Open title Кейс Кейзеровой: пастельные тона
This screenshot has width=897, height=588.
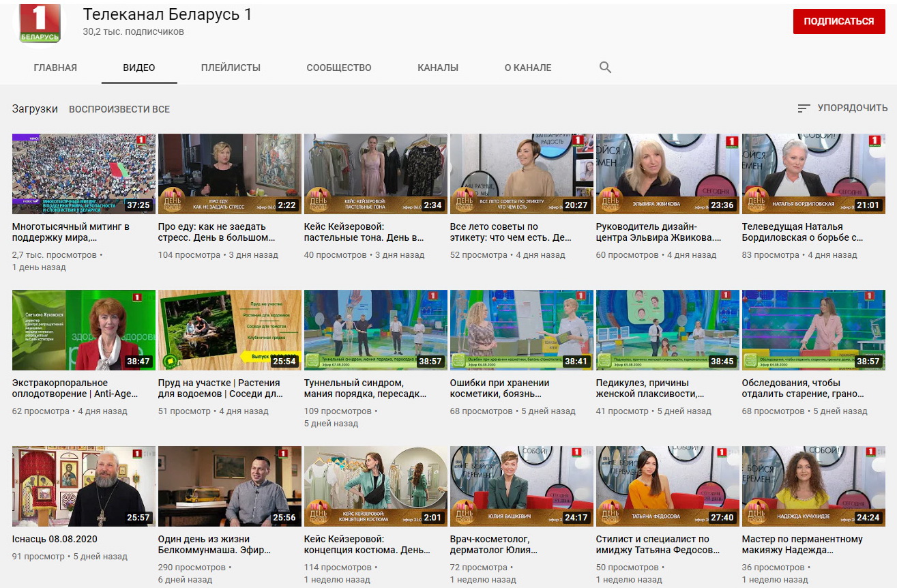[x=364, y=233]
